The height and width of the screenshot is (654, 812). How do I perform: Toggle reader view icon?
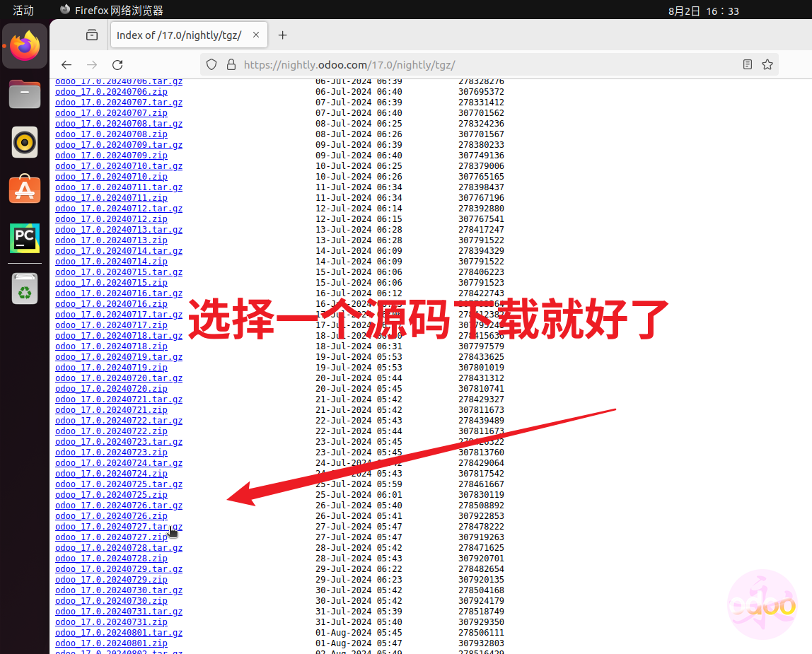click(x=747, y=65)
